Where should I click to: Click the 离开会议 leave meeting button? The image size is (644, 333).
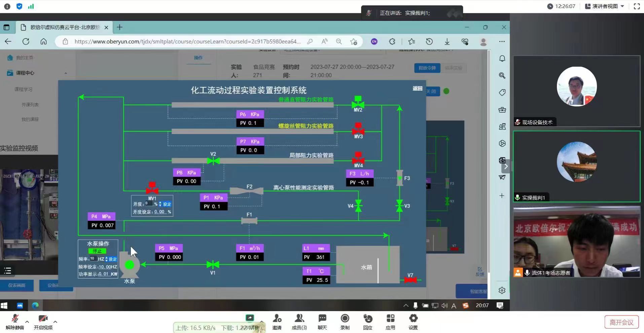point(621,322)
